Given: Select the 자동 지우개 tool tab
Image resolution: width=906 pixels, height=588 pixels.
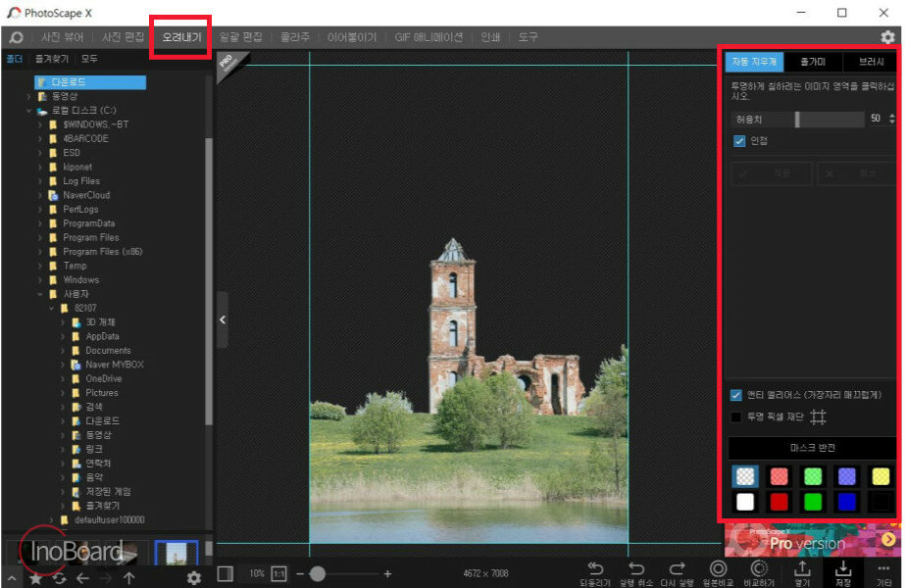Looking at the screenshot, I should (754, 62).
